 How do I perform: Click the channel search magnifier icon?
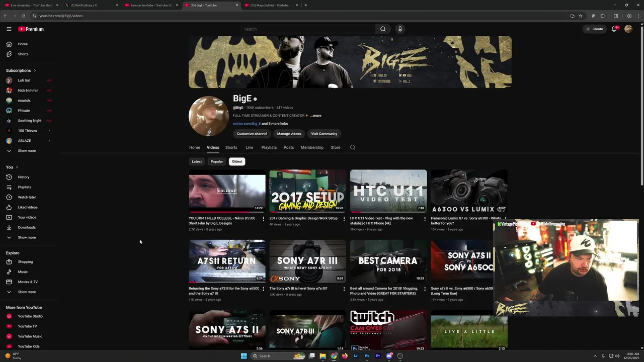tap(353, 147)
